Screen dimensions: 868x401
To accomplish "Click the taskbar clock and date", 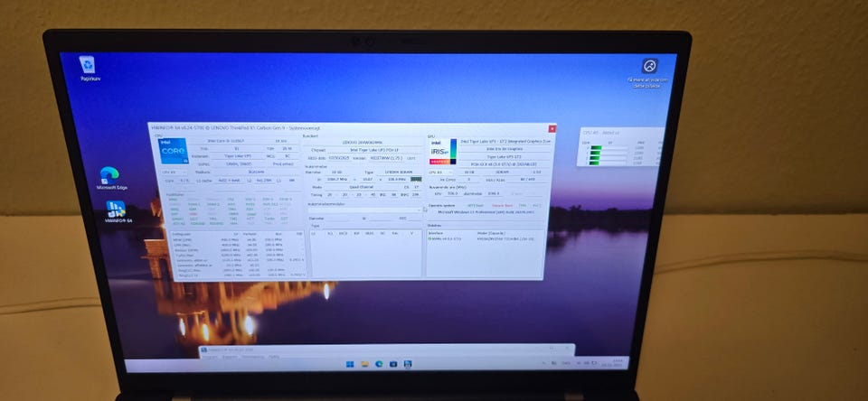I will point(614,363).
